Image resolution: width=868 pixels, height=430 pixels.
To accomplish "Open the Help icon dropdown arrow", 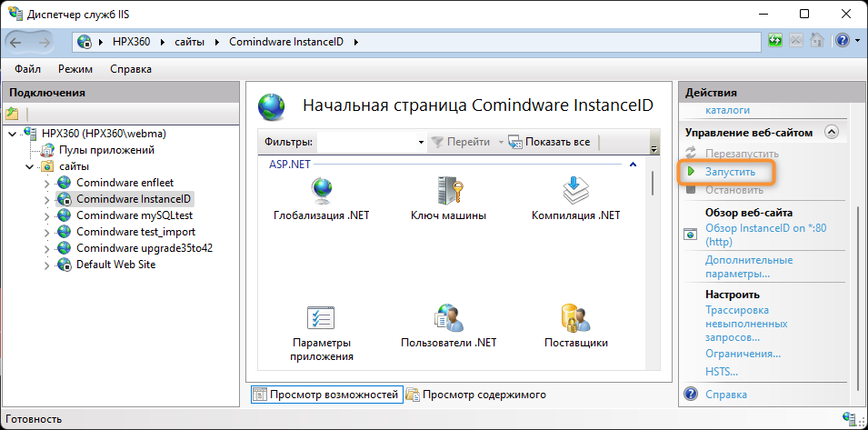I will click(856, 41).
